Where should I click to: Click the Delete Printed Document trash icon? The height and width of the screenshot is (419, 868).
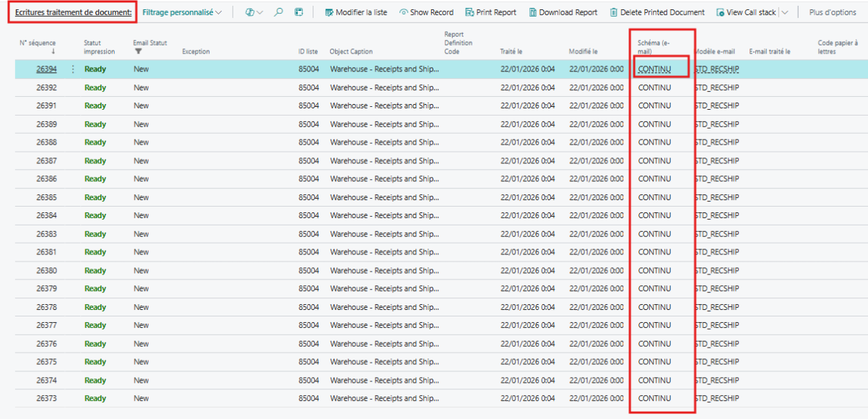coord(614,12)
